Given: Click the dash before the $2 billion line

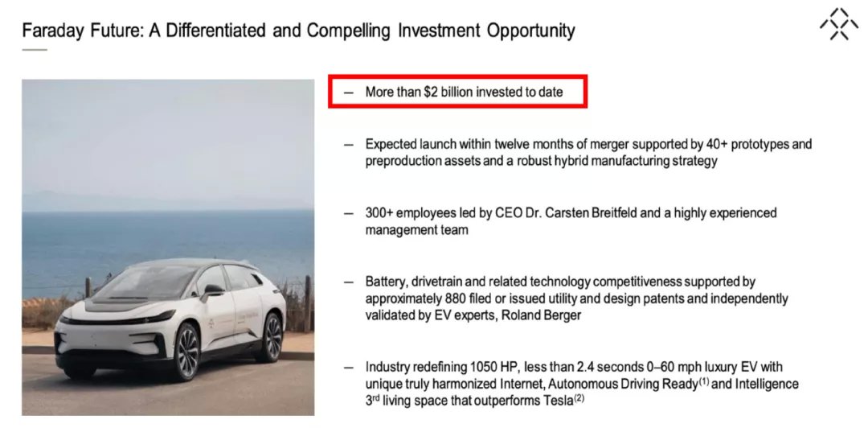Looking at the screenshot, I should click(348, 93).
